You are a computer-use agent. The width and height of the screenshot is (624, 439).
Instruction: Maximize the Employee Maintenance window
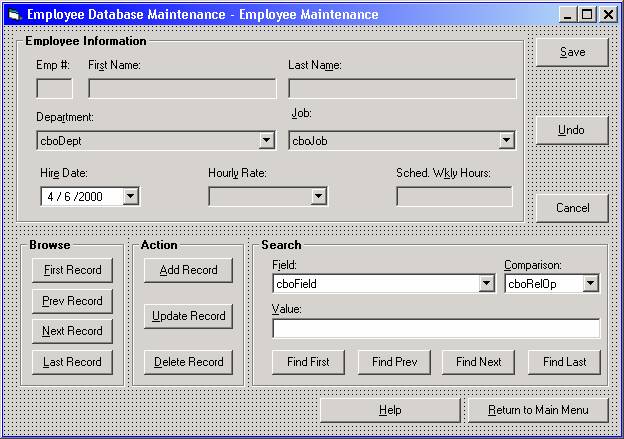pos(587,15)
